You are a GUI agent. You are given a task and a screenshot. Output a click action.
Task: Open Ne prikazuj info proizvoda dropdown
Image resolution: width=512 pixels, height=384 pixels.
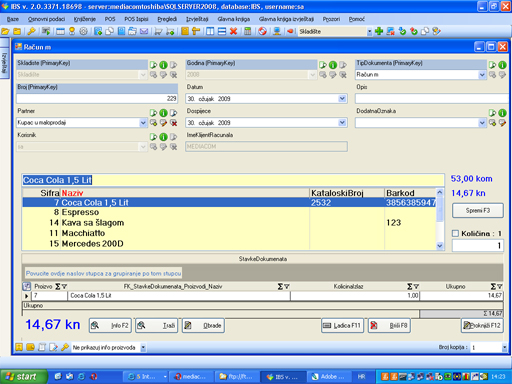point(143,348)
